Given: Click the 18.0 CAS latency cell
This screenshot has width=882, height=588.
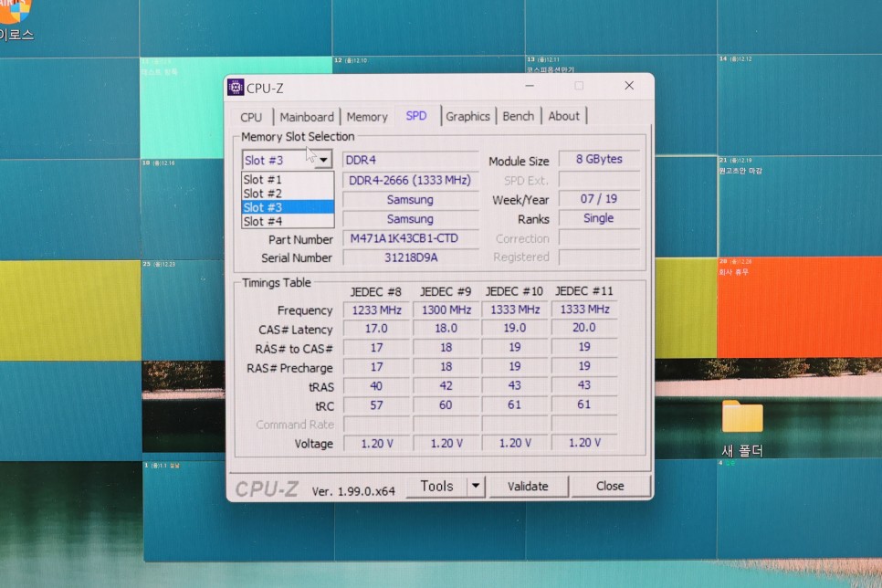Looking at the screenshot, I should click(446, 329).
